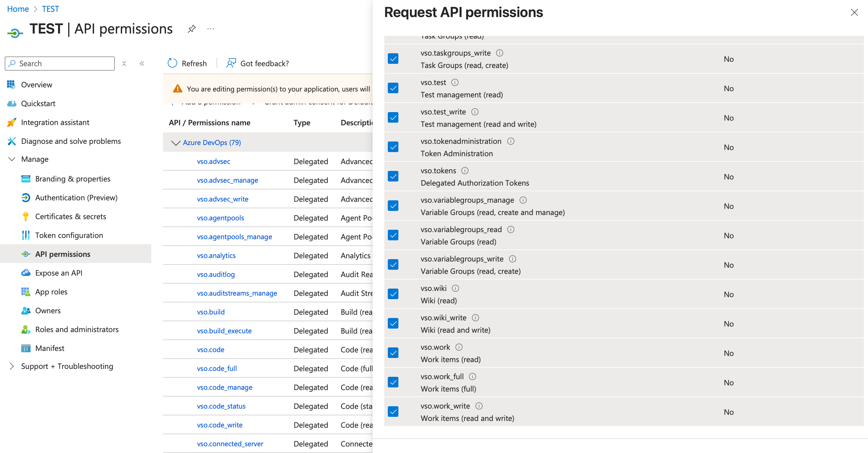Navigate to Home breadcrumb link
868x453 pixels.
tap(18, 9)
